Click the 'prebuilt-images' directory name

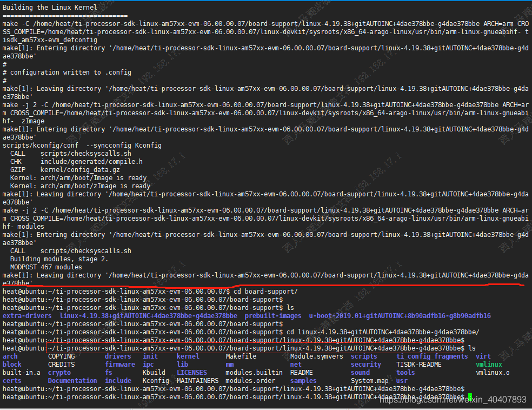(x=273, y=316)
